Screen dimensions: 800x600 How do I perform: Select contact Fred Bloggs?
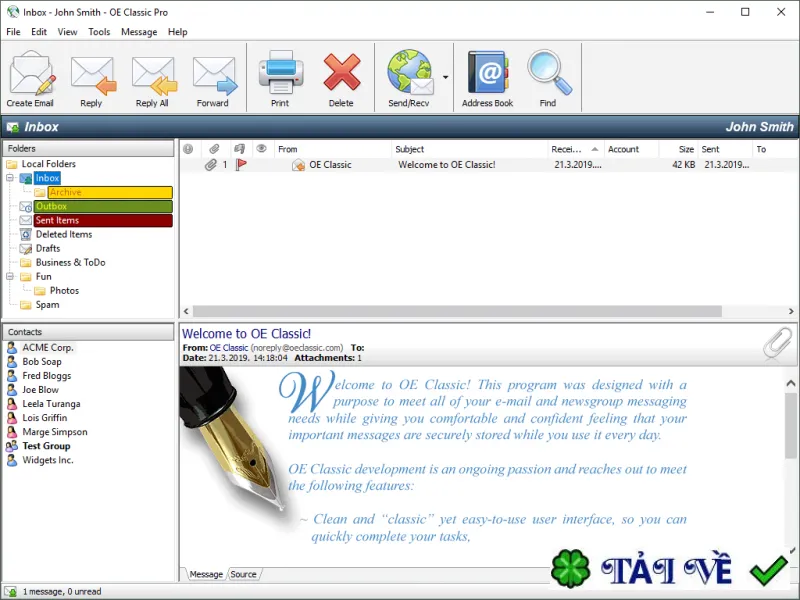pyautogui.click(x=46, y=376)
